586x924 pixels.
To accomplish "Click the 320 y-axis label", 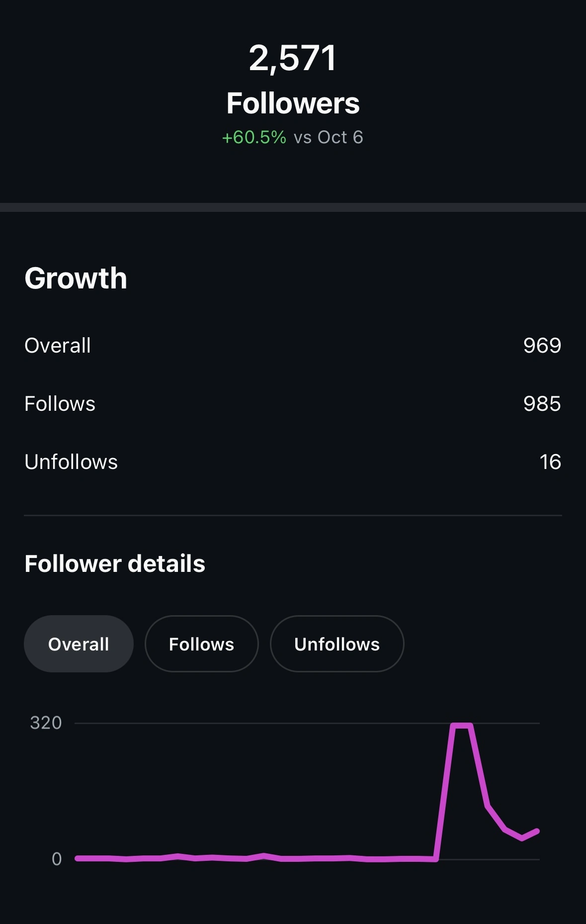I will 46,723.
